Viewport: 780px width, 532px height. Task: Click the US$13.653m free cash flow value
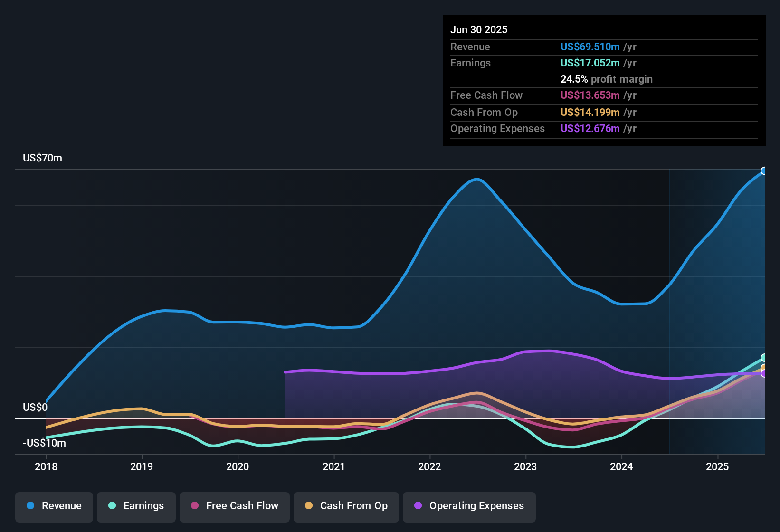pyautogui.click(x=590, y=95)
